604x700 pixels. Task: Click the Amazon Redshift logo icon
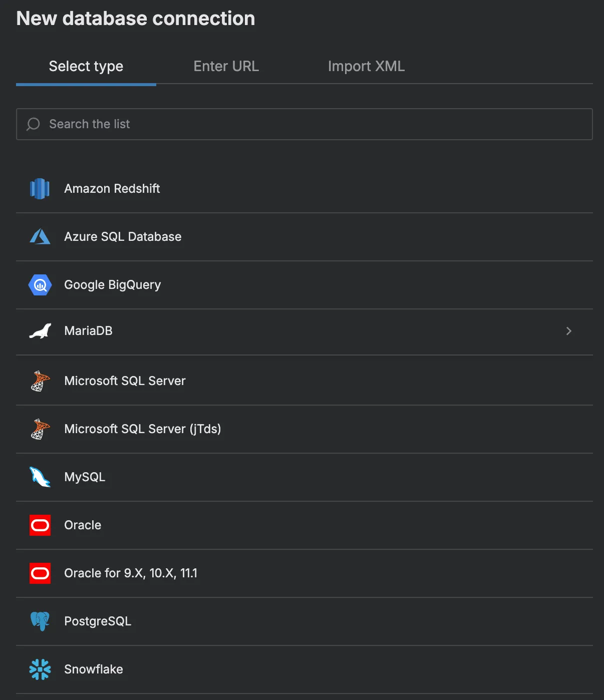coord(40,189)
